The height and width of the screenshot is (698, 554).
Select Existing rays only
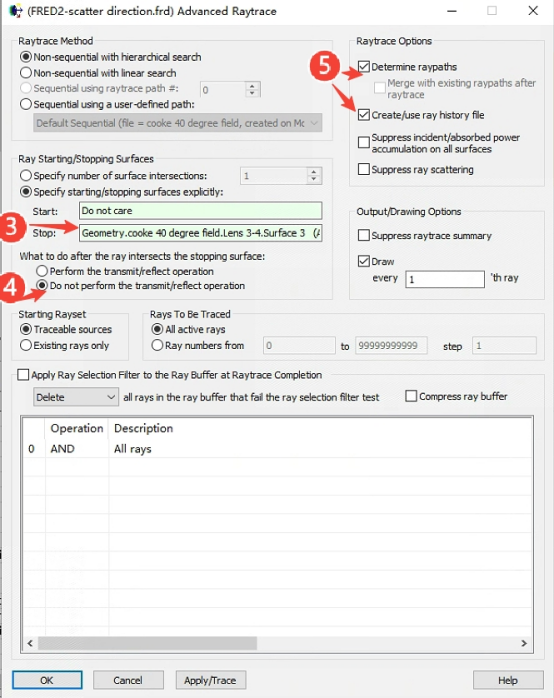26,345
